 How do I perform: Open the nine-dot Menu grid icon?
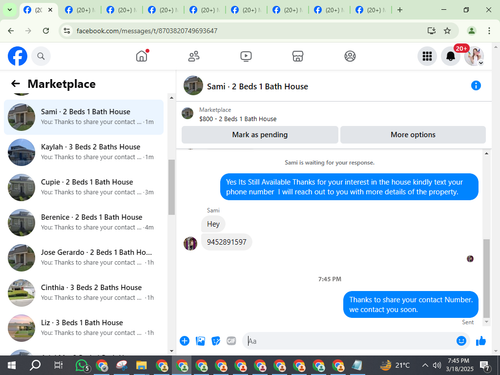tap(427, 56)
